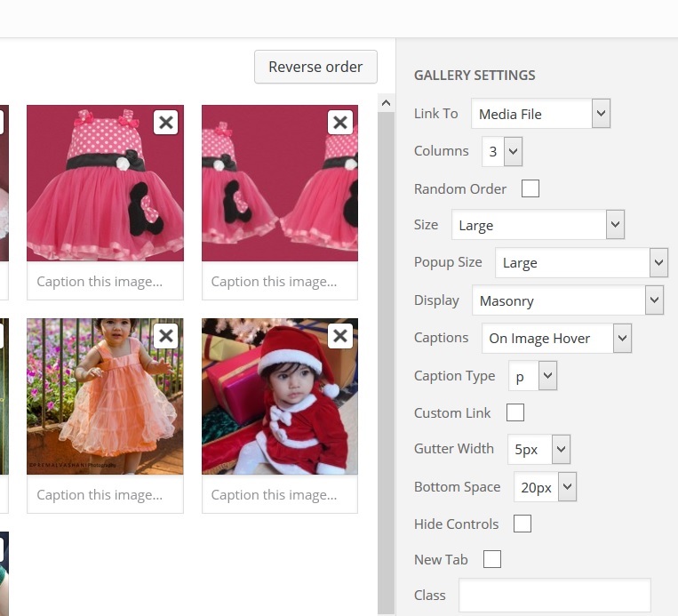Viewport: 678px width, 616px height.
Task: Open the Popup Size dropdown
Action: coord(581,262)
